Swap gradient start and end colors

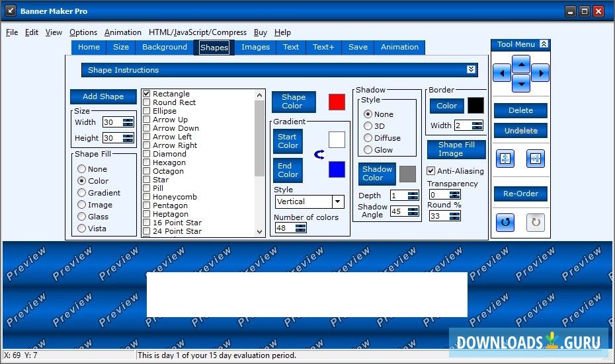tap(319, 155)
